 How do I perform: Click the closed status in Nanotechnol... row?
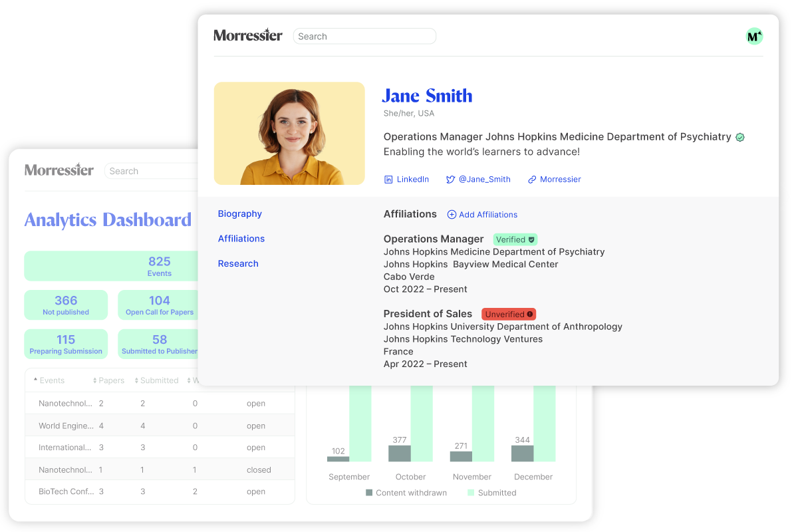[x=259, y=469]
